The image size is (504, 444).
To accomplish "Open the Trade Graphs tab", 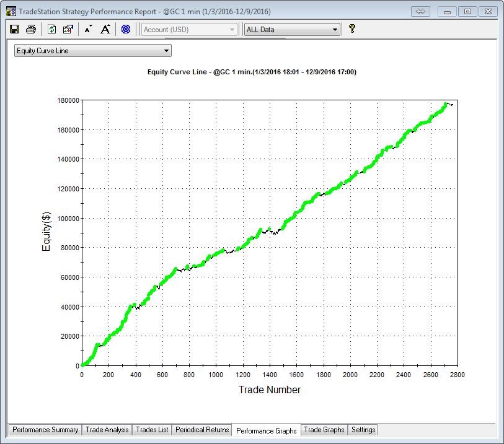I will tap(324, 430).
